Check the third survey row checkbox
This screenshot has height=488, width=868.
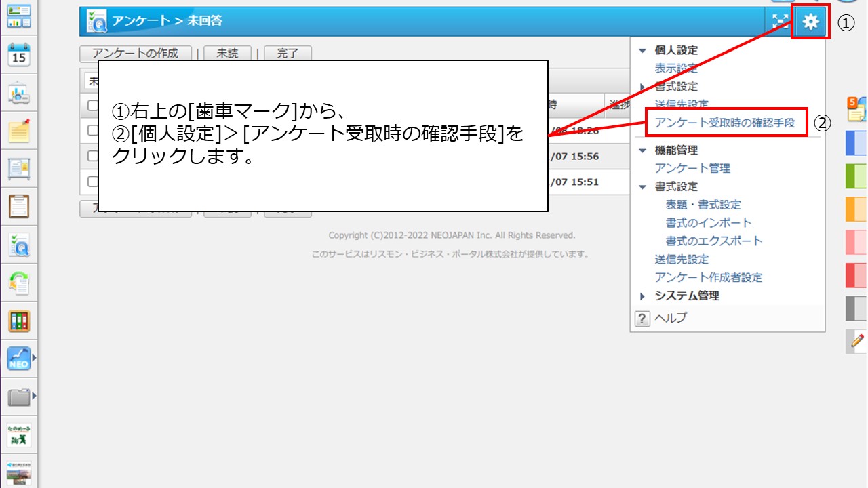click(x=93, y=182)
